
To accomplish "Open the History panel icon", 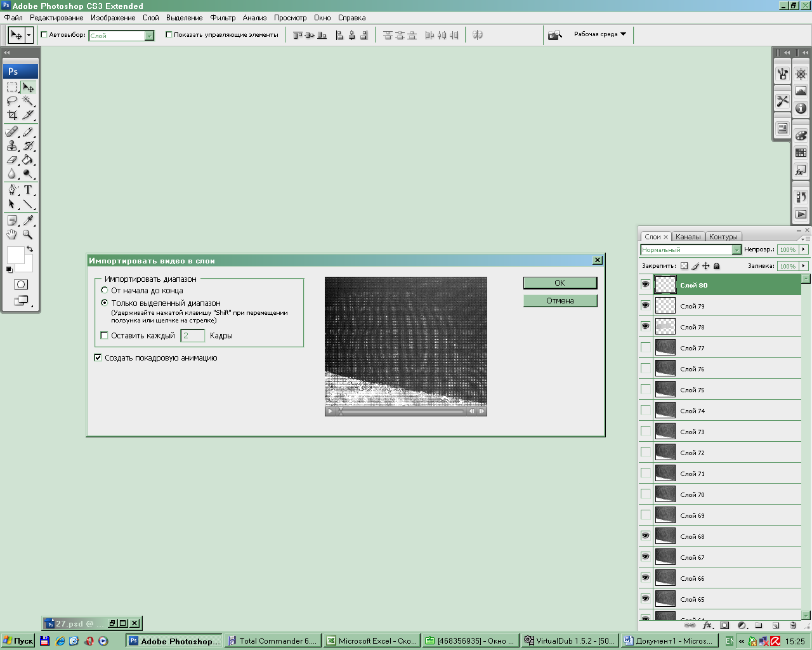I will point(801,197).
